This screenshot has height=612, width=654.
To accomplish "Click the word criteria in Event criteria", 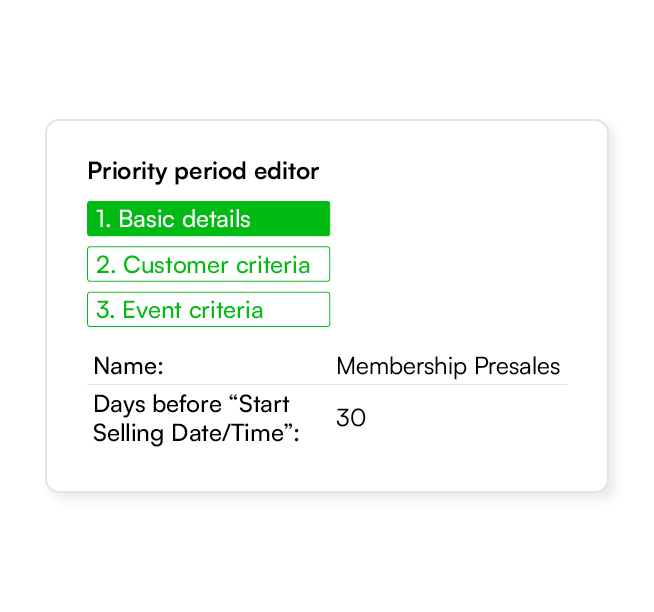I will (226, 310).
